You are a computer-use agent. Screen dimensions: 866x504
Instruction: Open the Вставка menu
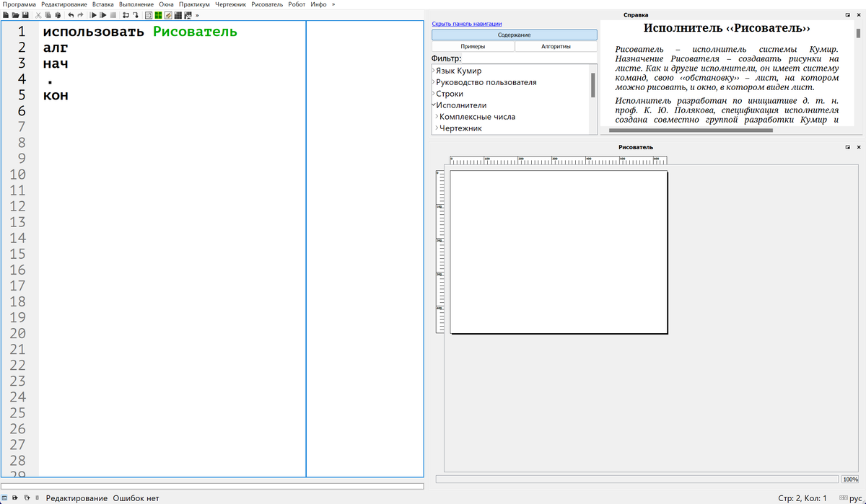(x=103, y=4)
